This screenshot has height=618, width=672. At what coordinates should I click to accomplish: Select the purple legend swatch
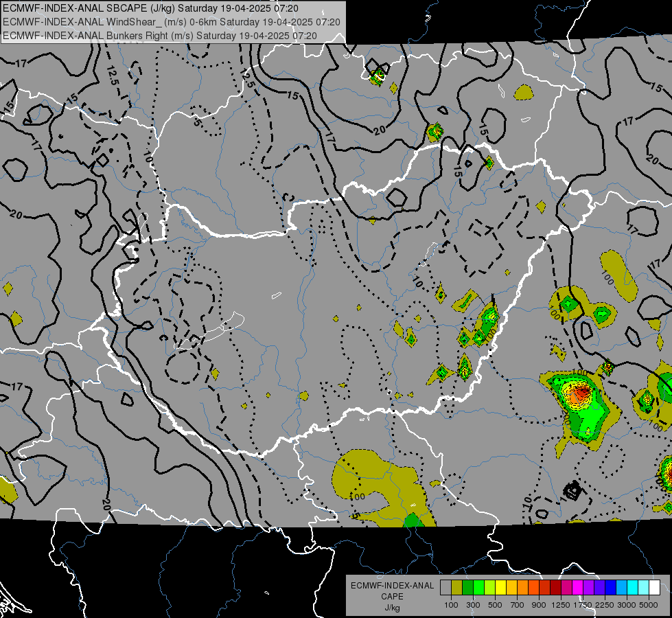(x=589, y=587)
